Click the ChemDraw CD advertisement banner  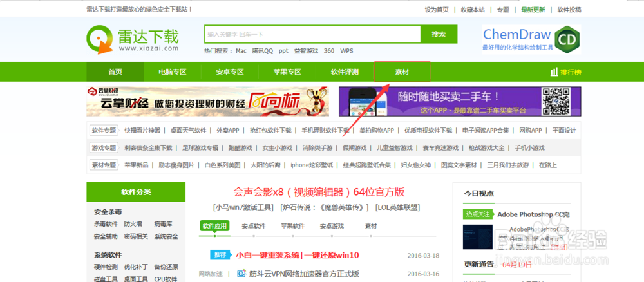(531, 39)
